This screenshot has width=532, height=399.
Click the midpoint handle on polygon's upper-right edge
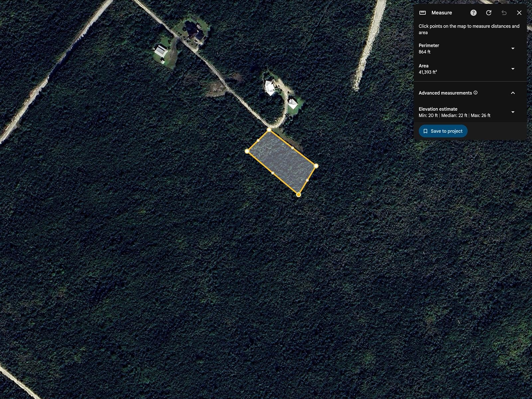pos(293,148)
